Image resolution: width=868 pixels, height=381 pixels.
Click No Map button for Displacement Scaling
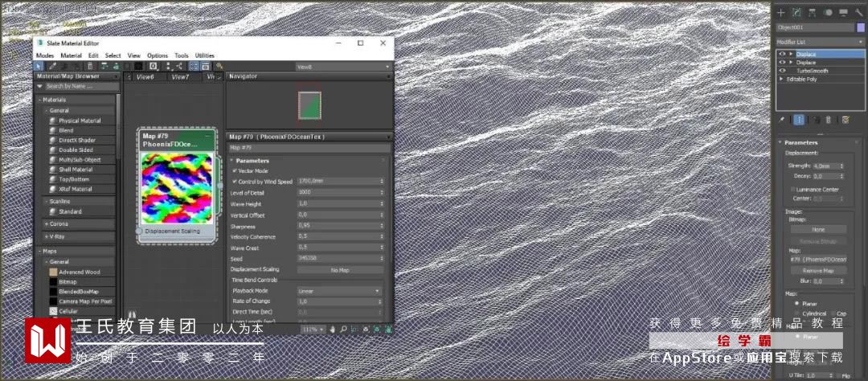pyautogui.click(x=340, y=270)
